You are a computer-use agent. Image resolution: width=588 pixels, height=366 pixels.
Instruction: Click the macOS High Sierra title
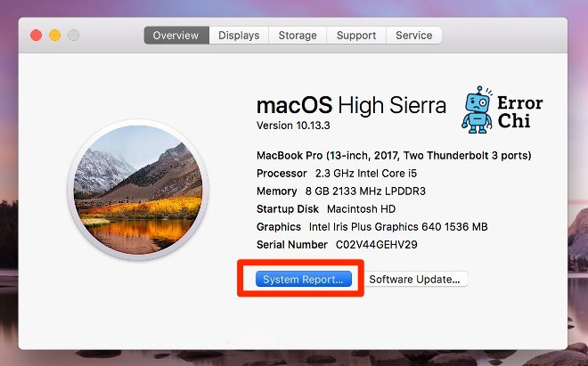point(351,106)
